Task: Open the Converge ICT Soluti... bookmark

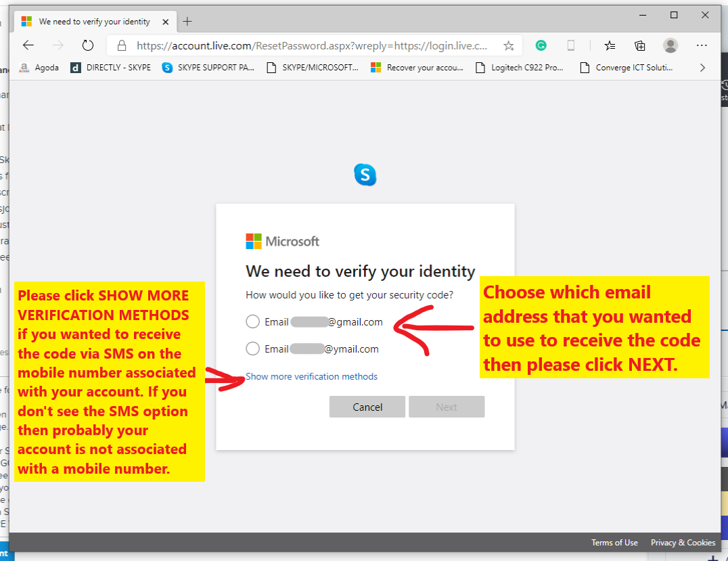Action: point(627,68)
